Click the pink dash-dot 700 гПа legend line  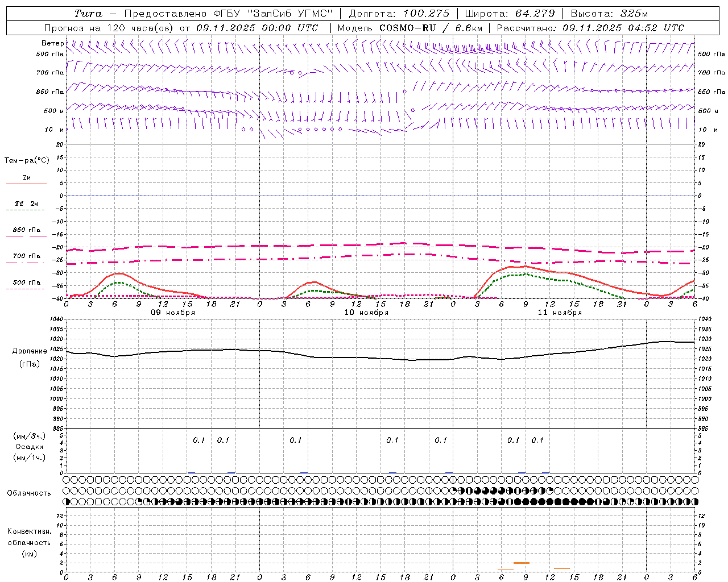[x=25, y=263]
